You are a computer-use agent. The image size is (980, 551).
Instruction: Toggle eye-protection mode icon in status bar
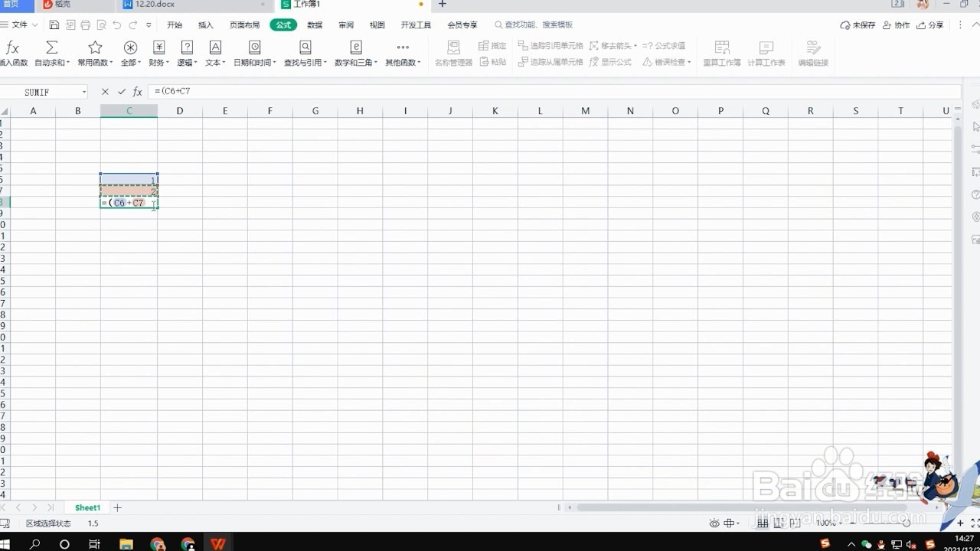[714, 523]
